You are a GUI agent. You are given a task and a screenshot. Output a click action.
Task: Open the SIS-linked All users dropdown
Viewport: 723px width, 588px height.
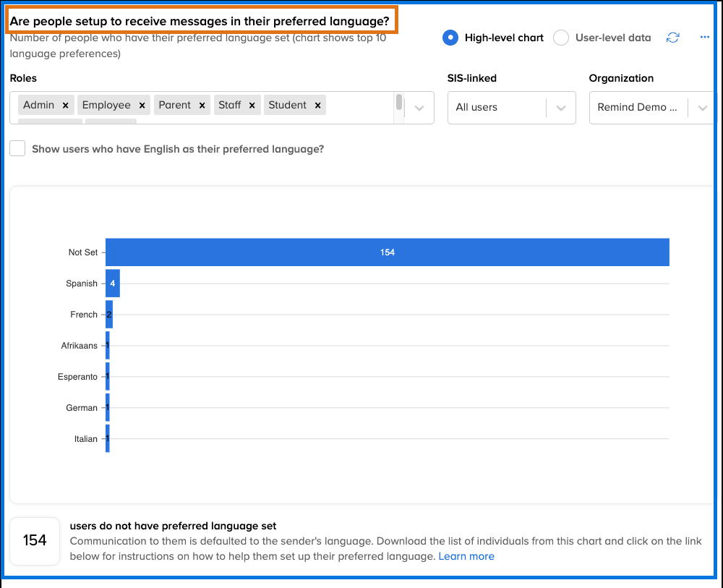pos(511,108)
